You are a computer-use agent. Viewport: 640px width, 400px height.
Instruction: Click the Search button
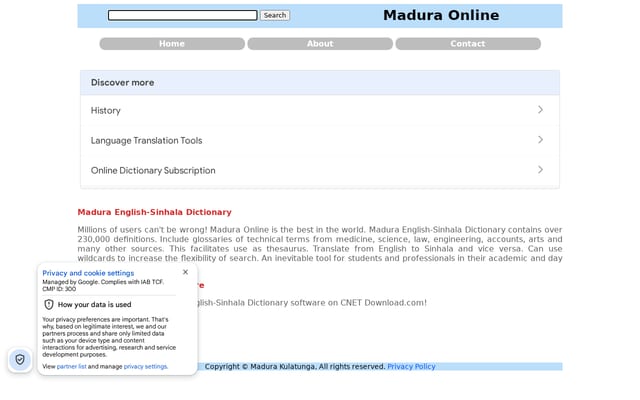pos(275,15)
